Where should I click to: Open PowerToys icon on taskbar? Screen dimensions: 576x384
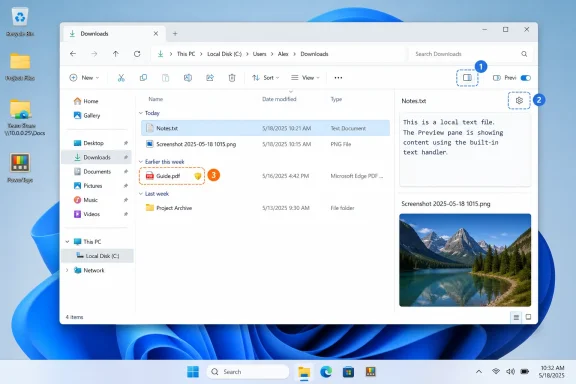pos(371,372)
